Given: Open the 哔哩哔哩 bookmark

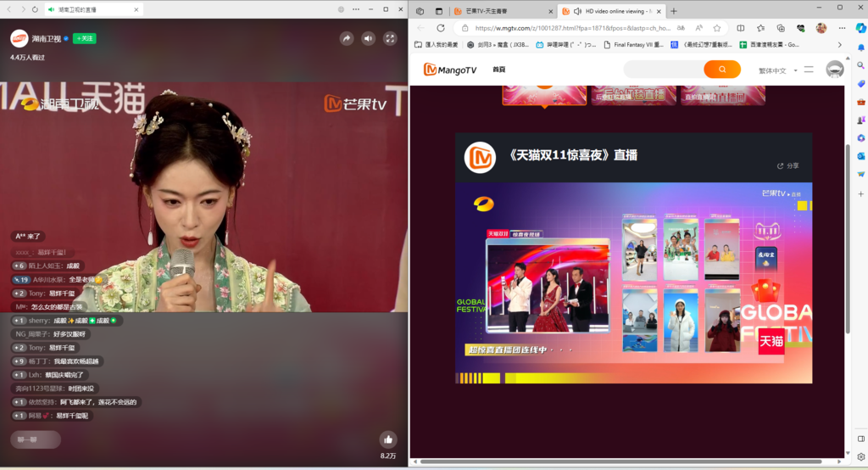Looking at the screenshot, I should point(565,44).
